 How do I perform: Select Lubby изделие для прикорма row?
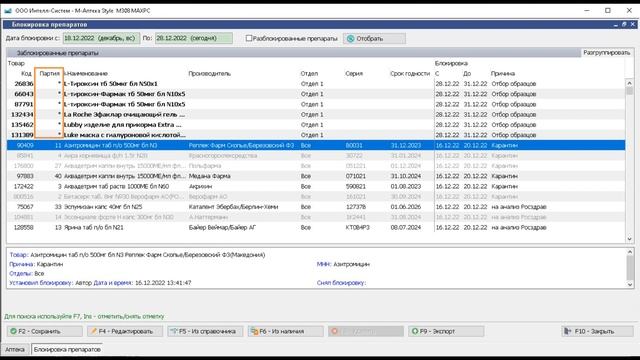click(316, 124)
